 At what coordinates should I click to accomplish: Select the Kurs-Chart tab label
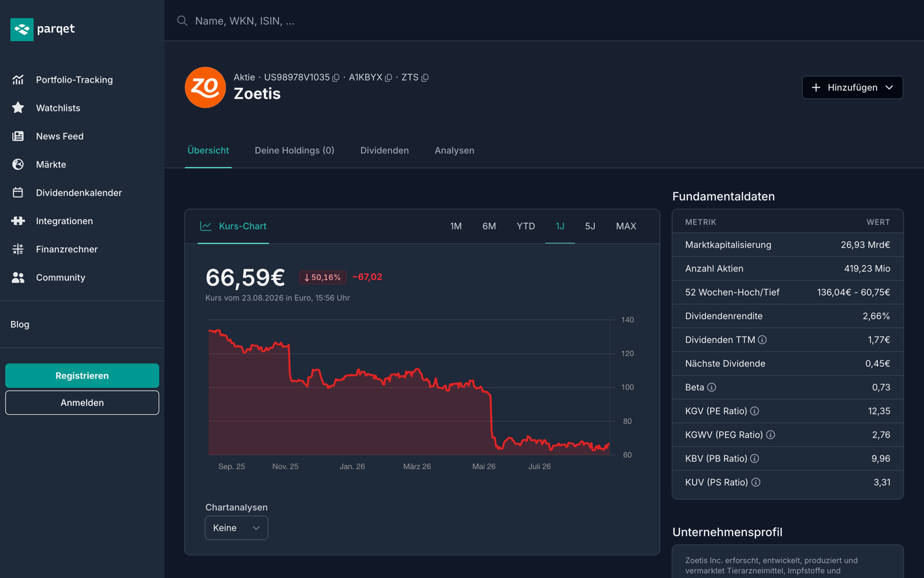point(243,226)
